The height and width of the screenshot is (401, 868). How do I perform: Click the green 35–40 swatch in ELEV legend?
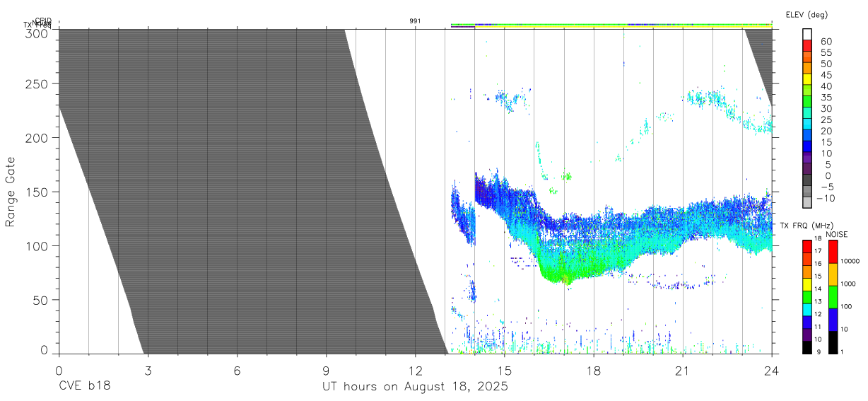click(808, 92)
